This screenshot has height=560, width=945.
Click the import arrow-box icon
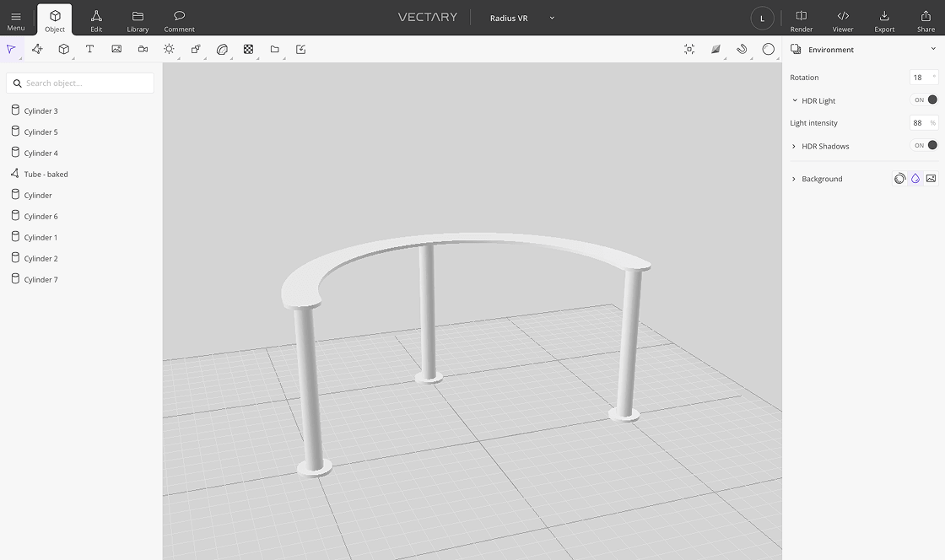tap(300, 50)
